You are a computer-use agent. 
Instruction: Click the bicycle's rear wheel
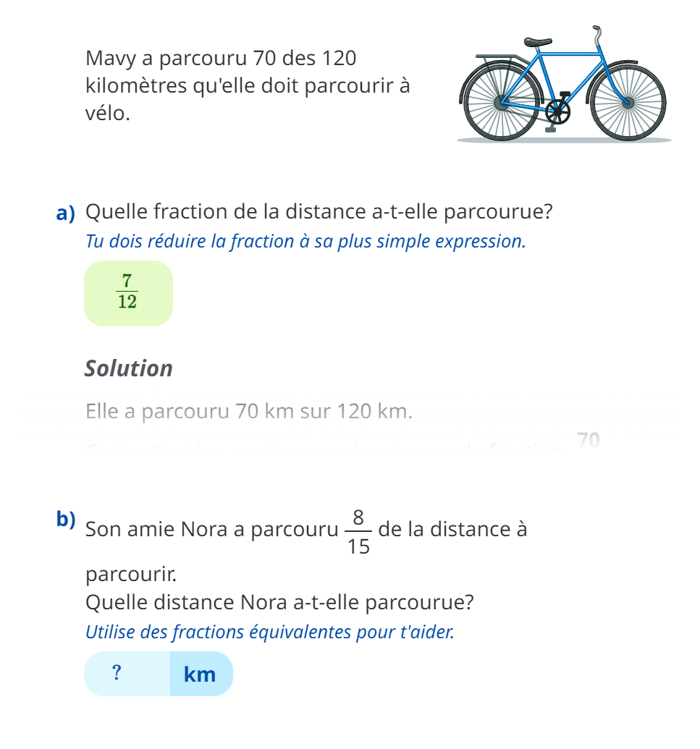coord(500,102)
